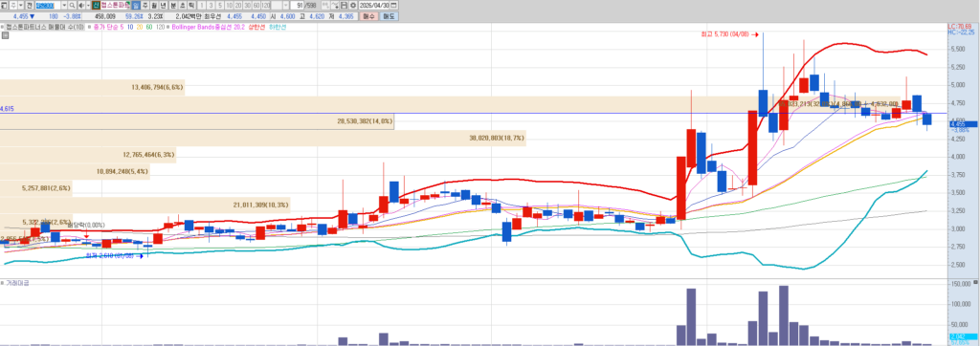
Task: Choose the 30 interval button
Action: [x=248, y=5]
